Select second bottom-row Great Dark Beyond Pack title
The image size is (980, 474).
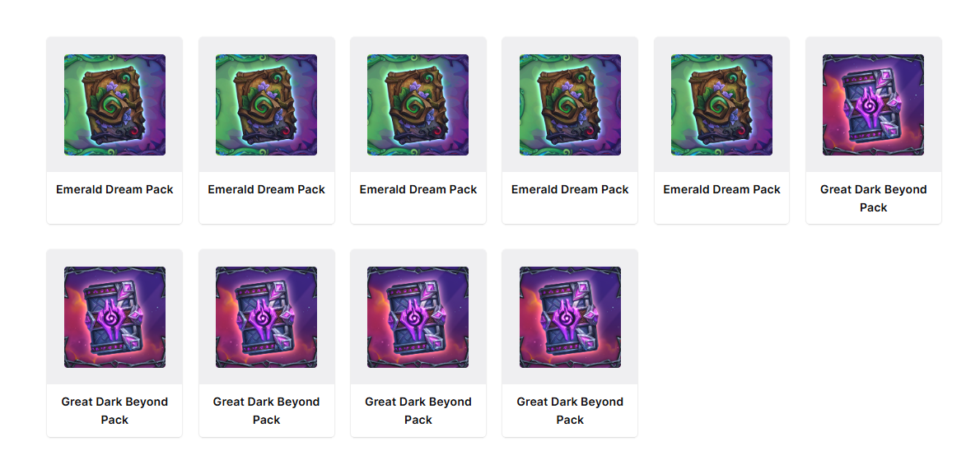(266, 411)
